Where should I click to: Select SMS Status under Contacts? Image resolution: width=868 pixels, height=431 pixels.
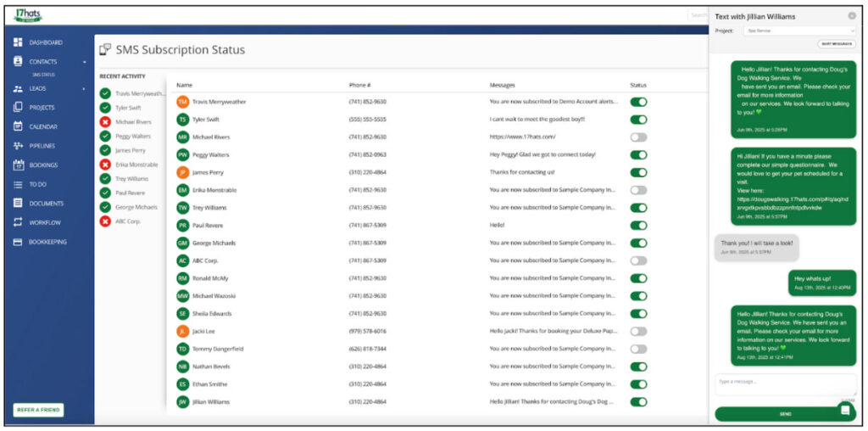pyautogui.click(x=43, y=75)
